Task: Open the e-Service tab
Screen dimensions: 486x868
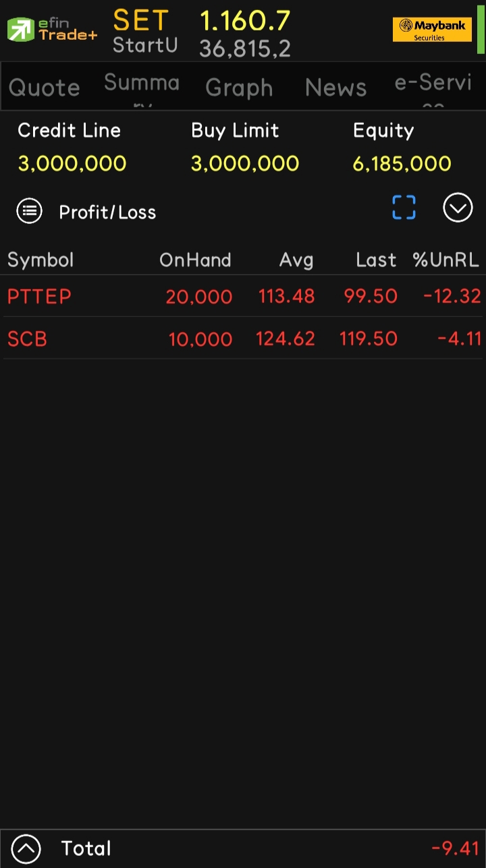Action: point(433,87)
